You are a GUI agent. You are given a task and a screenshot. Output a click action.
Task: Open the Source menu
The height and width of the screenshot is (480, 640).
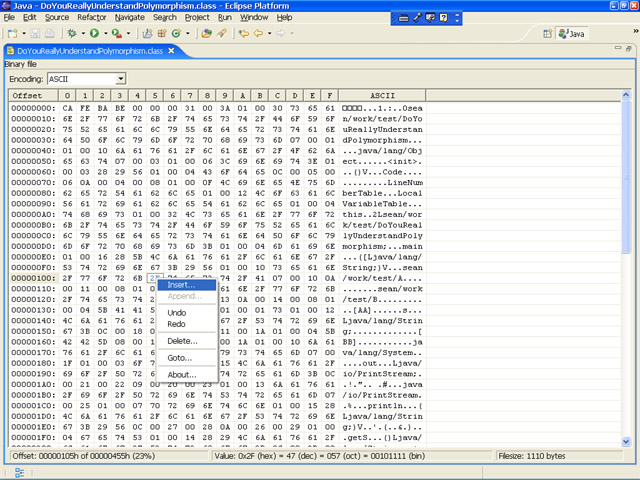(57, 18)
